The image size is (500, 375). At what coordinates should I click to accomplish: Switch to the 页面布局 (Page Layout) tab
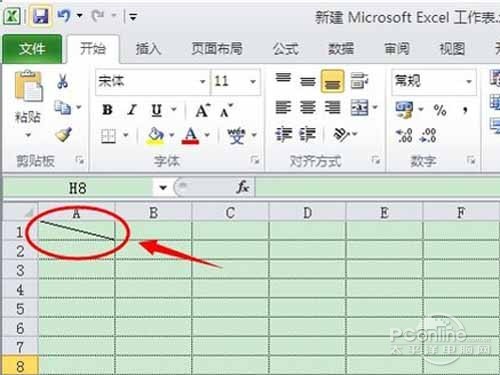[x=217, y=49]
